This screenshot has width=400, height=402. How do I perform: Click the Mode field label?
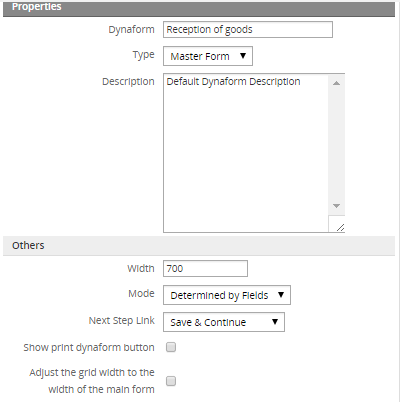(x=141, y=293)
